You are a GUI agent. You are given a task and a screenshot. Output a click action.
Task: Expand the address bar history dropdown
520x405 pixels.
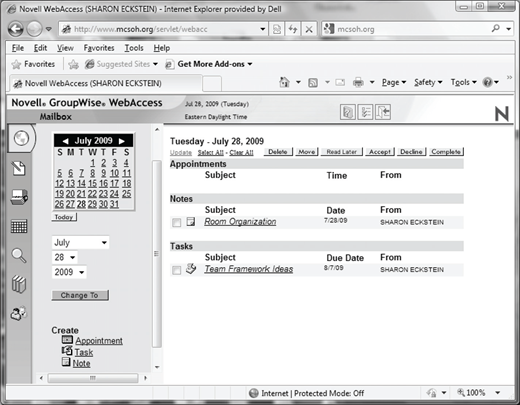point(263,29)
